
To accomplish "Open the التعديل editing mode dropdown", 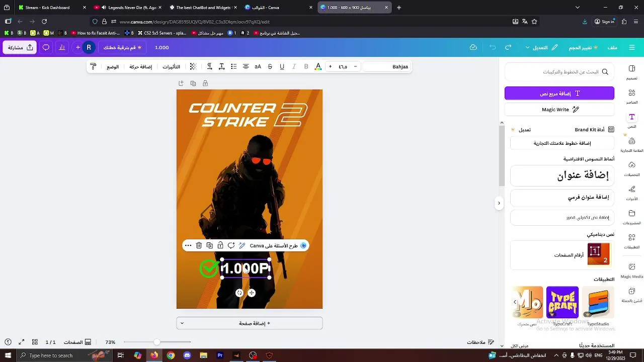I will pyautogui.click(x=542, y=47).
